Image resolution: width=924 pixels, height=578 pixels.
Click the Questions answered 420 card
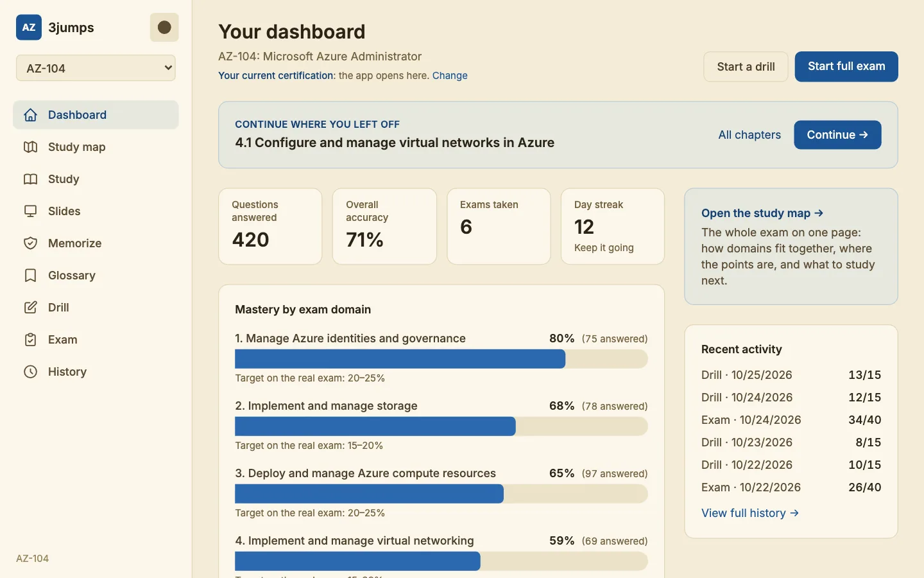coord(270,226)
